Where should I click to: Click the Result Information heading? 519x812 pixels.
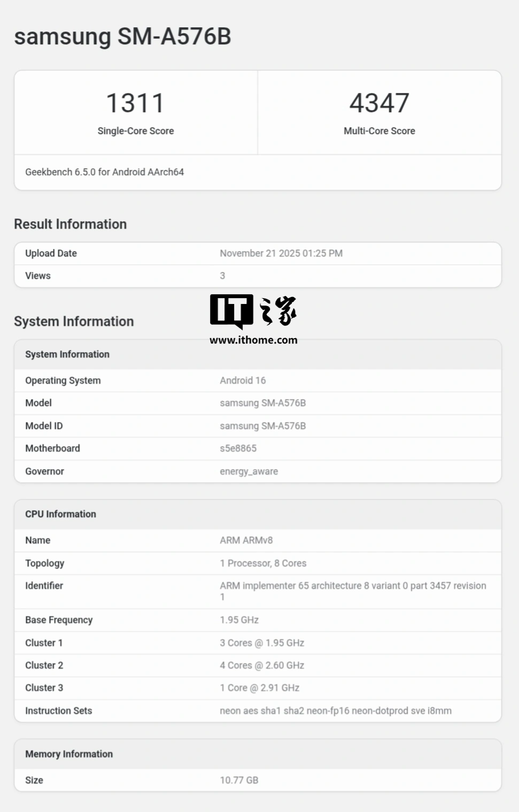70,224
